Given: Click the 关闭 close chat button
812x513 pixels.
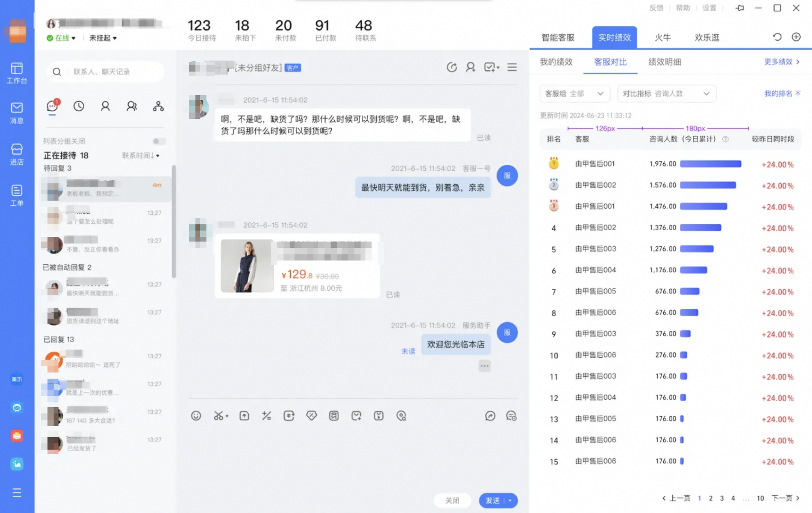Looking at the screenshot, I should 452,500.
